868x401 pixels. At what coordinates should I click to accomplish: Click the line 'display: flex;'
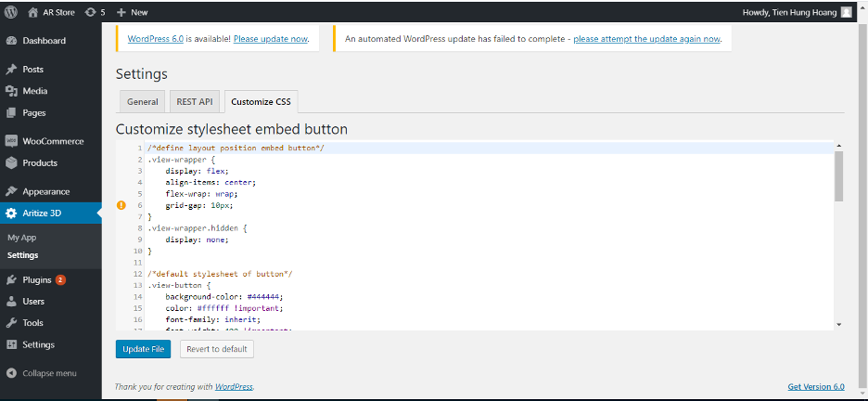tap(197, 171)
